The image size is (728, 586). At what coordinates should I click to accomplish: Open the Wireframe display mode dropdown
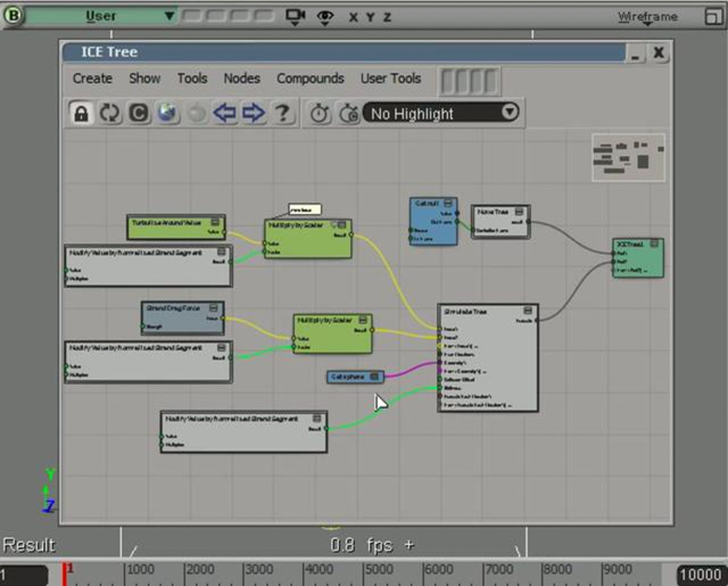(x=647, y=17)
